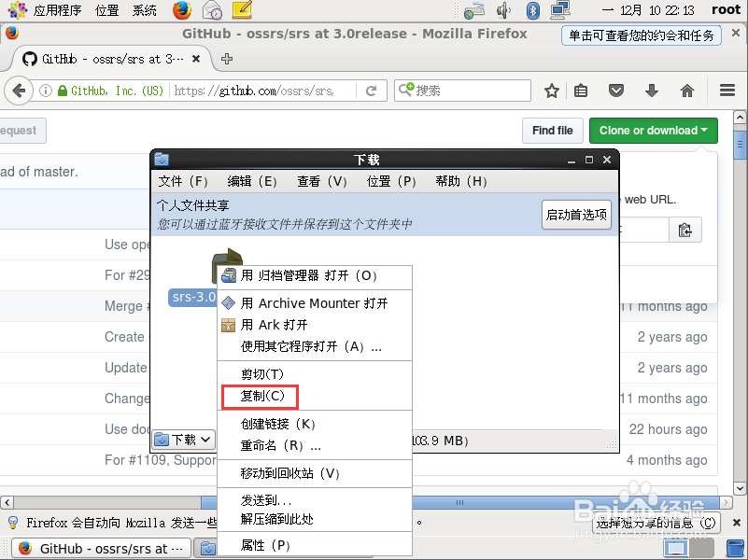This screenshot has width=748, height=560.
Task: Click the network connection tray icon
Action: pos(560,10)
